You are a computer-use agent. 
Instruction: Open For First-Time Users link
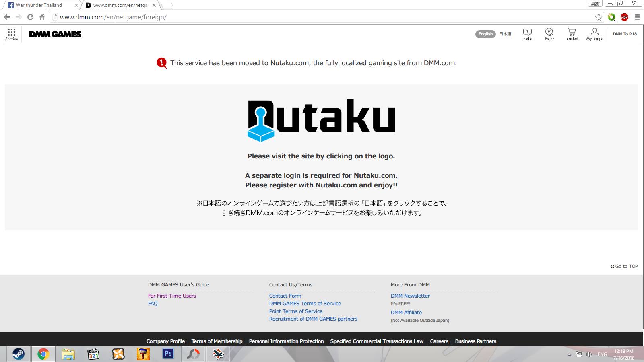[172, 296]
